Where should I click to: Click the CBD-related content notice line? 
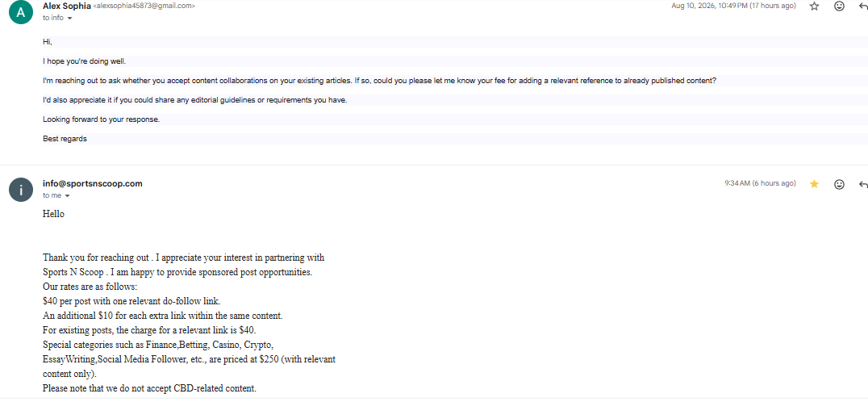point(149,388)
